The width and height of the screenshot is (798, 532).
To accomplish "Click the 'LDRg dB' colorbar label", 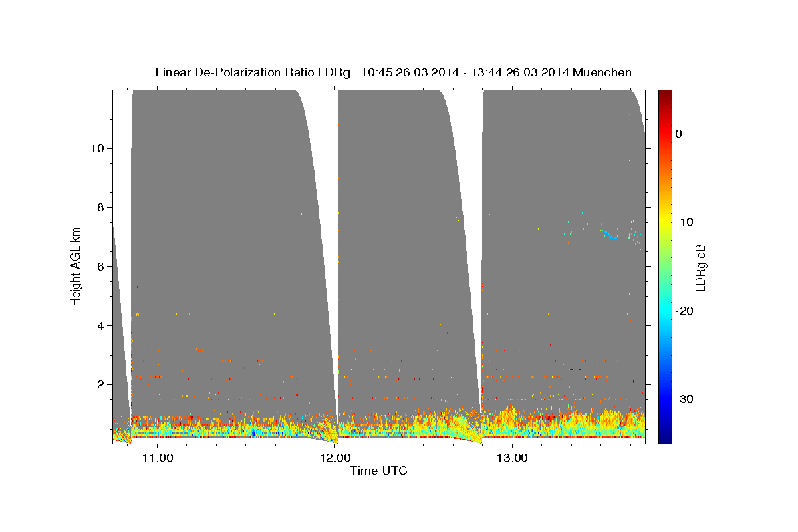I will tap(700, 266).
